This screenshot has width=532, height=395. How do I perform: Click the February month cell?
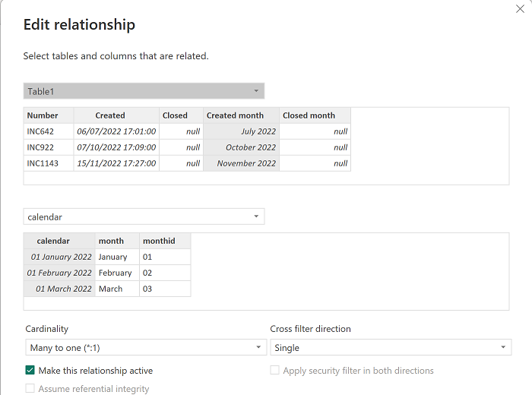pyautogui.click(x=115, y=273)
